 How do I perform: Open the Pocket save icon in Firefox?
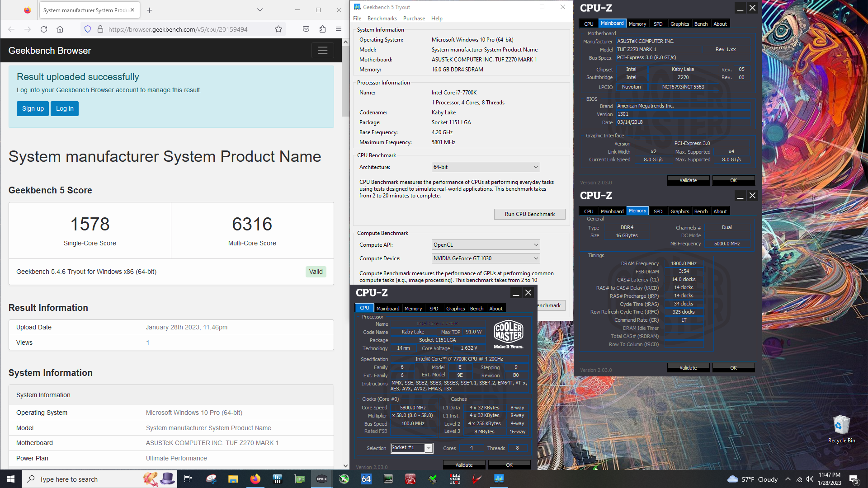pos(306,29)
